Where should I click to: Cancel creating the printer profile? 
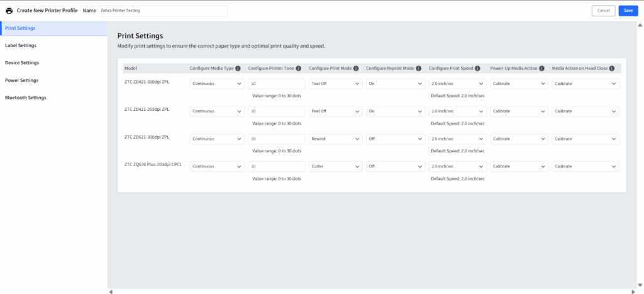coord(603,11)
